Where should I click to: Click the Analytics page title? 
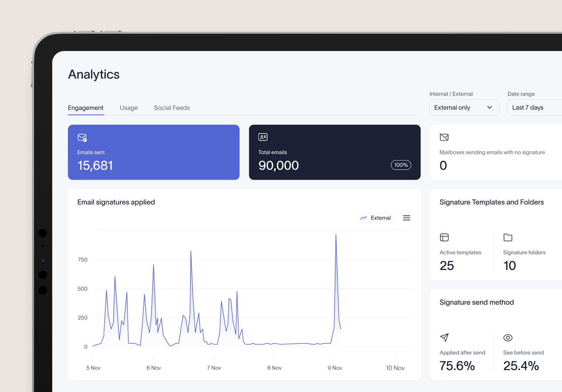point(94,74)
